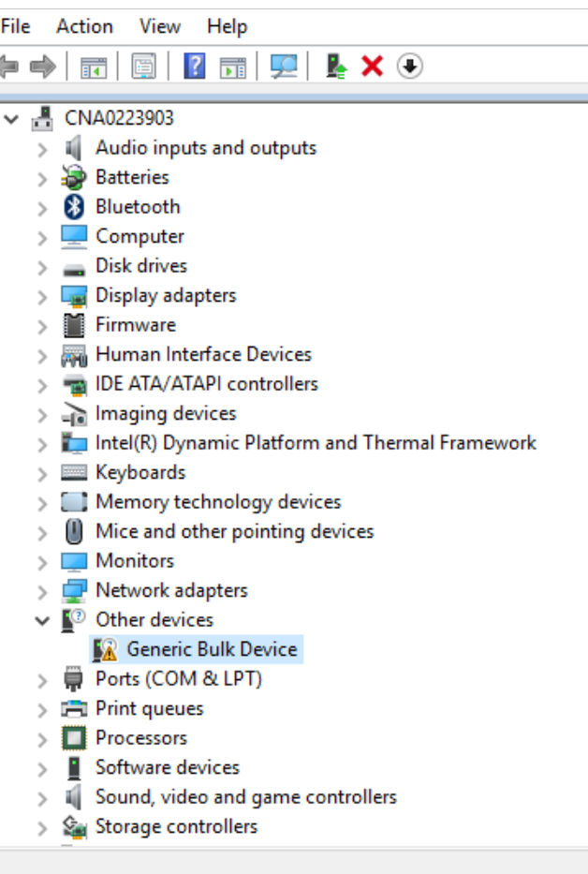Click the Update device driver green arrow icon

[x=337, y=67]
